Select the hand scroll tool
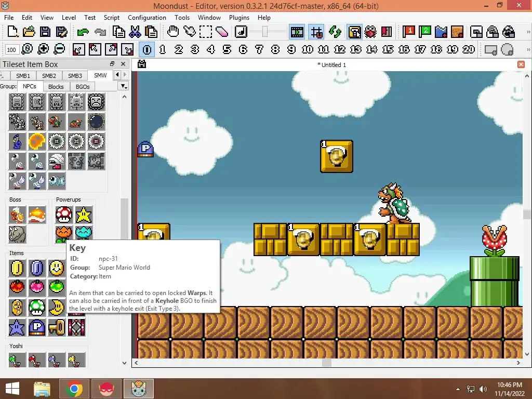Image resolution: width=532 pixels, height=399 pixels. click(172, 32)
